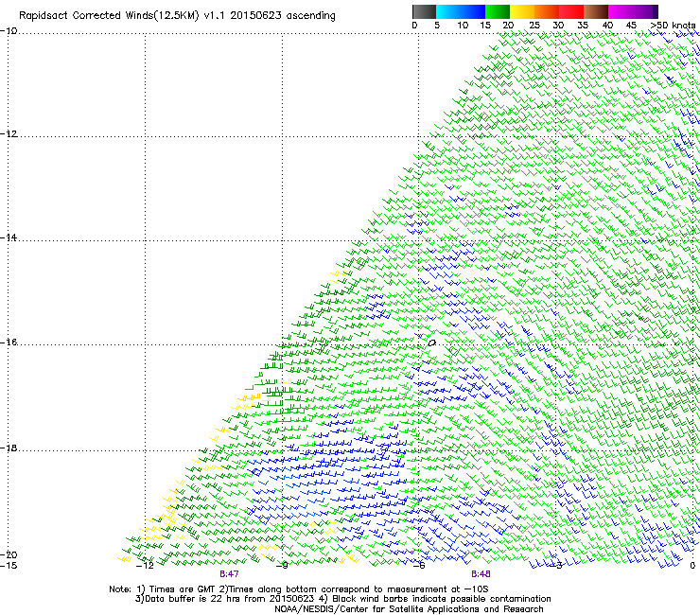700x615 pixels.
Task: Click the -14 latitude axis label
Action: (9, 237)
